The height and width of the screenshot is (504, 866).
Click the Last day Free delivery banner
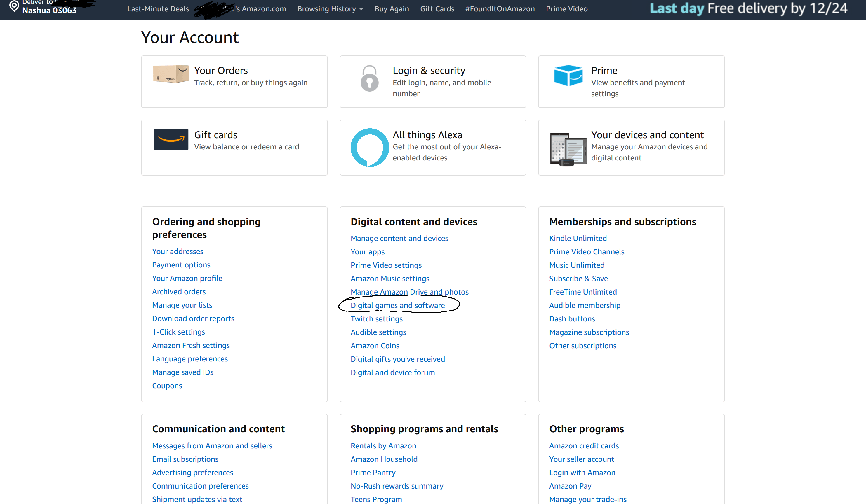pos(748,8)
